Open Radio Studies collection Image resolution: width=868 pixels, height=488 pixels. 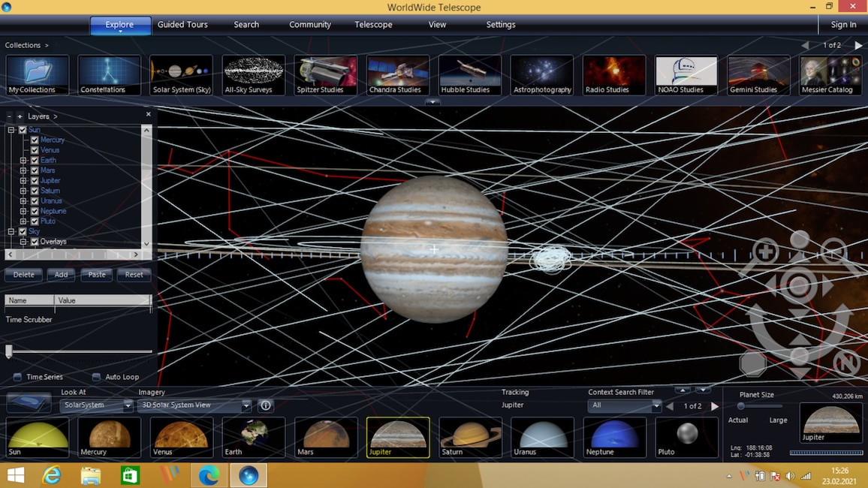click(614, 74)
